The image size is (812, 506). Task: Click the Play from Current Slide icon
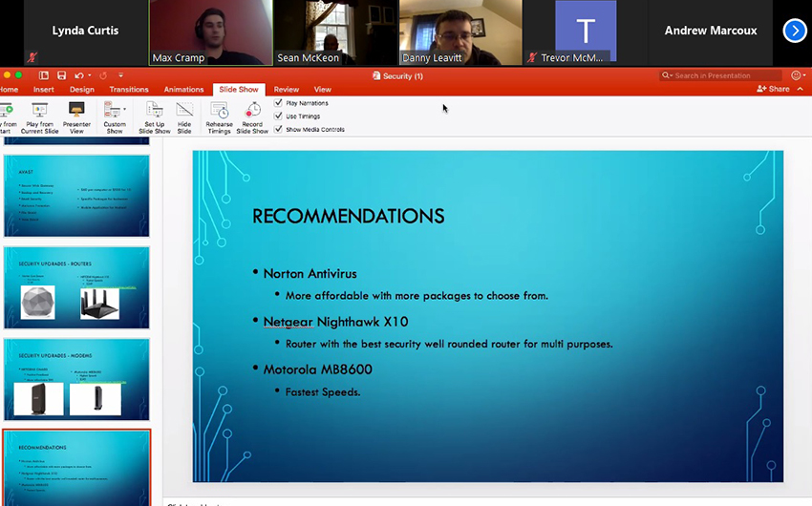pos(39,110)
